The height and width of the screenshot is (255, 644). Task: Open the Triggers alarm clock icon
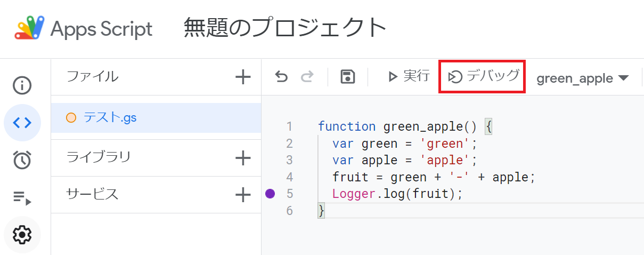pyautogui.click(x=22, y=160)
